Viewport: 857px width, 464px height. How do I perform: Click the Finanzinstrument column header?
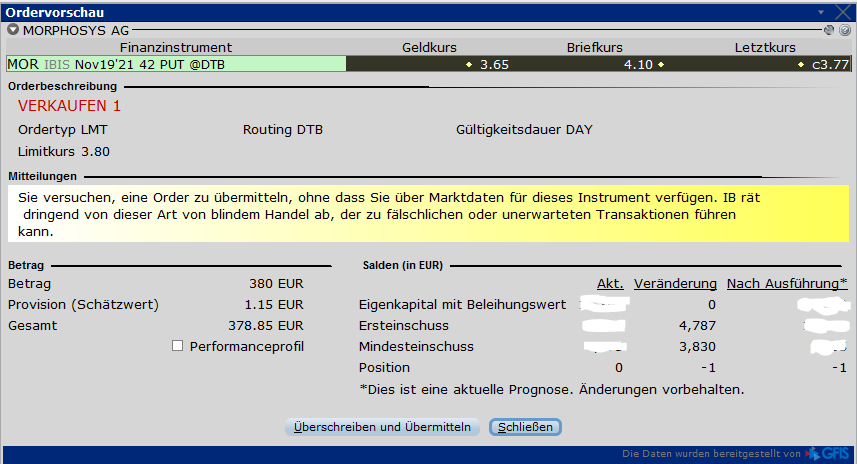[175, 48]
